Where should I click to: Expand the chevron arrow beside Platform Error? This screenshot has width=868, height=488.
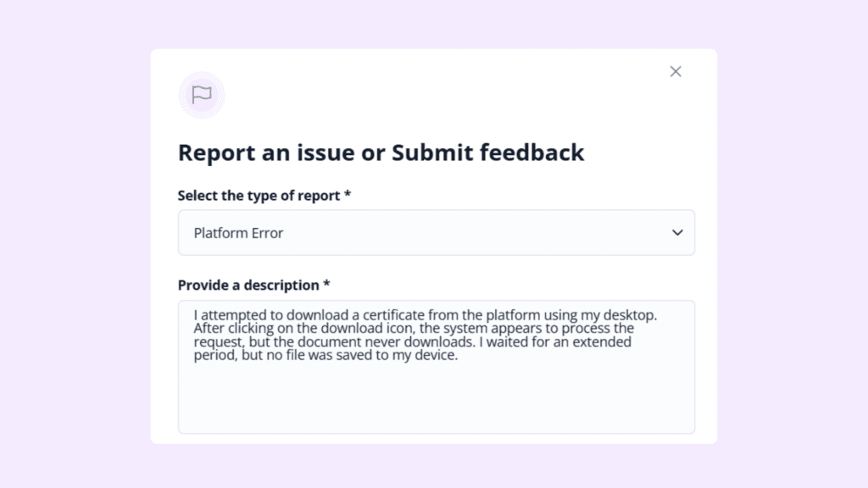(x=677, y=233)
